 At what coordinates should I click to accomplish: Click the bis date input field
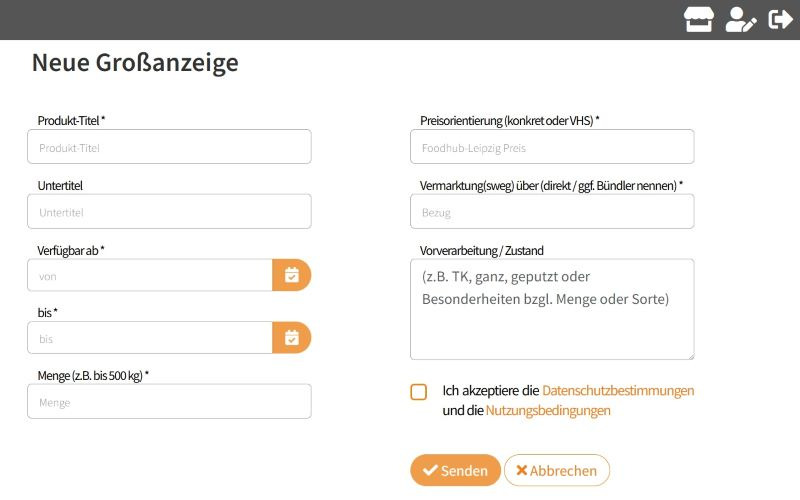pyautogui.click(x=150, y=338)
